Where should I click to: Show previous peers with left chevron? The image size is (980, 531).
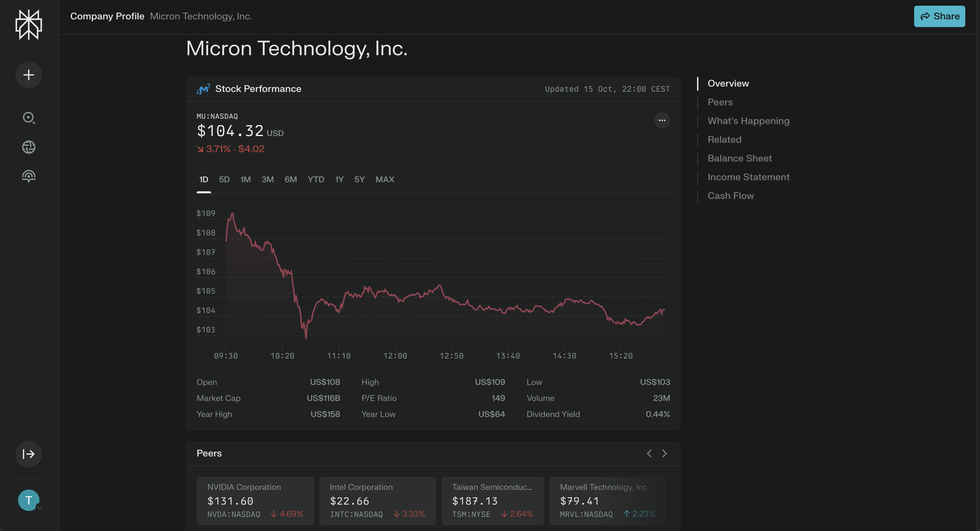[649, 453]
